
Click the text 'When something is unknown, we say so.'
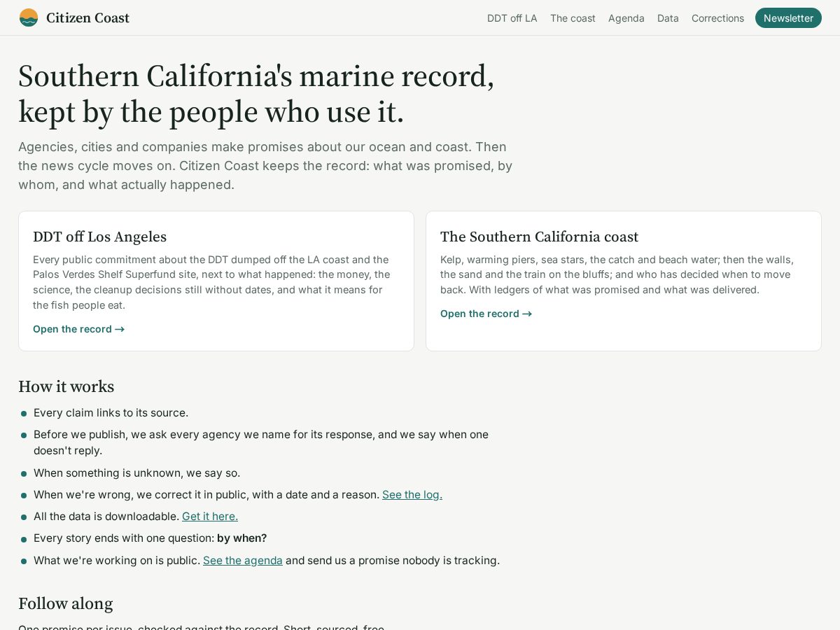[136, 473]
